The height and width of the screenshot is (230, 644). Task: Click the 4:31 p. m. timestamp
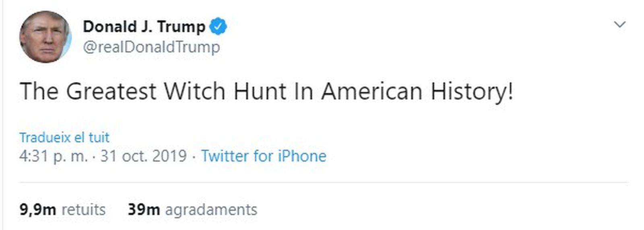[x=53, y=156]
